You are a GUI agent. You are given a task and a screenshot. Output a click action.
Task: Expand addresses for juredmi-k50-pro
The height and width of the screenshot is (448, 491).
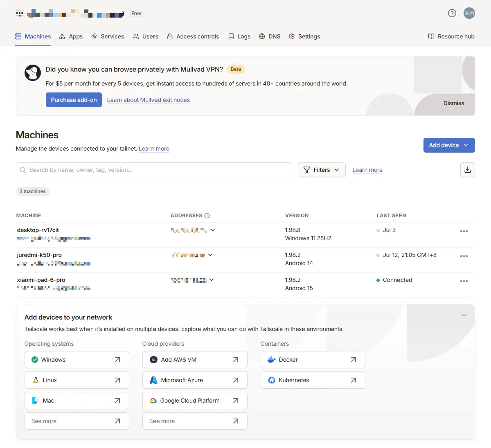[210, 255]
